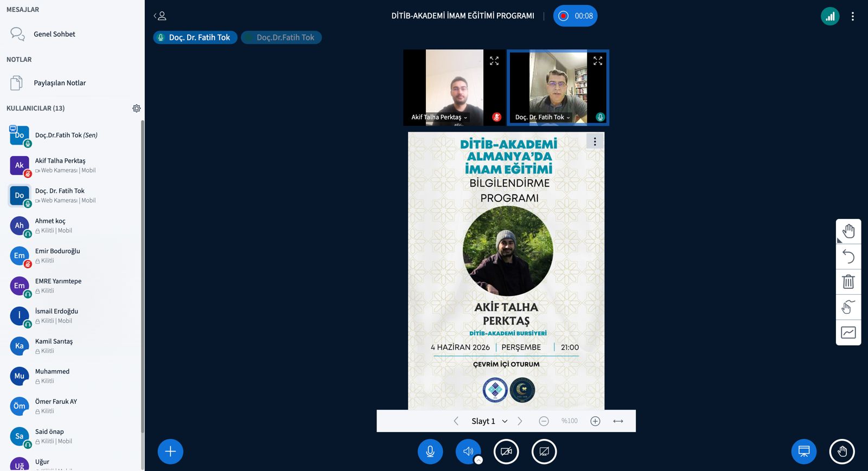Zoom in the presentation with plus icon

point(595,421)
